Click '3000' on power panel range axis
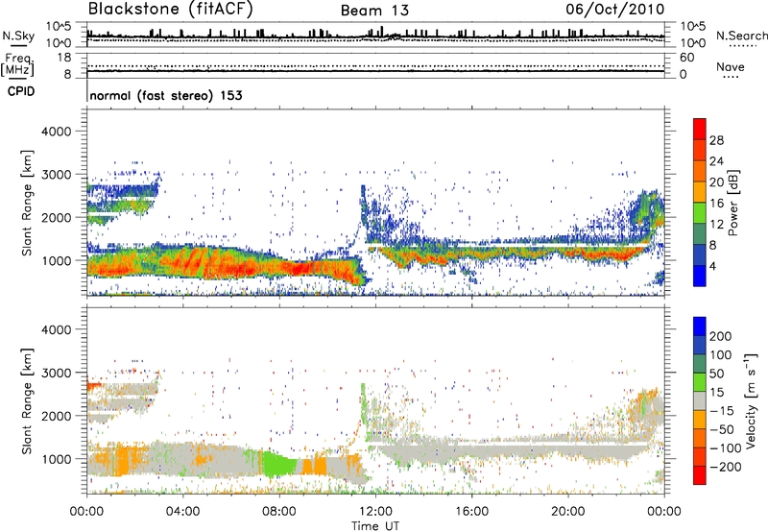Image resolution: width=768 pixels, height=532 pixels. pos(57,175)
